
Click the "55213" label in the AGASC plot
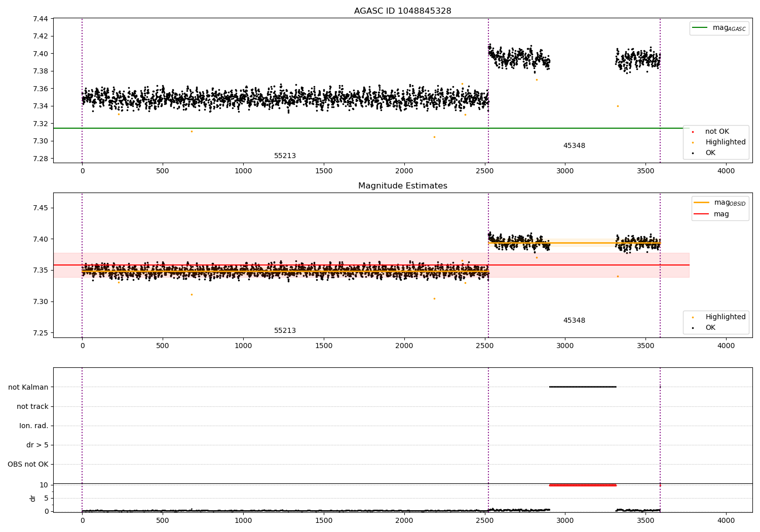(x=285, y=156)
